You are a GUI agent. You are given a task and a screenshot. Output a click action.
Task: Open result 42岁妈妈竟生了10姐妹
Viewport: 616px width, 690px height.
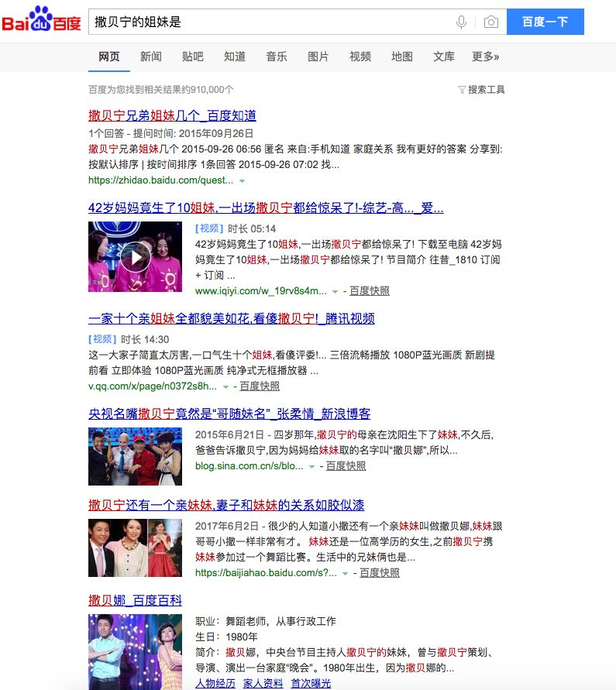pyautogui.click(x=266, y=208)
